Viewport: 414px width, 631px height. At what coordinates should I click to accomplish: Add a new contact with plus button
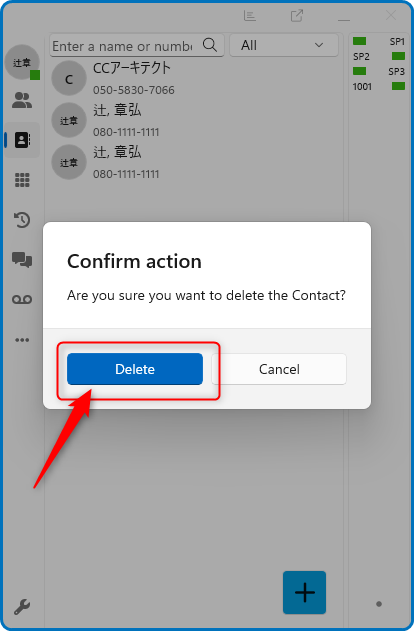305,592
